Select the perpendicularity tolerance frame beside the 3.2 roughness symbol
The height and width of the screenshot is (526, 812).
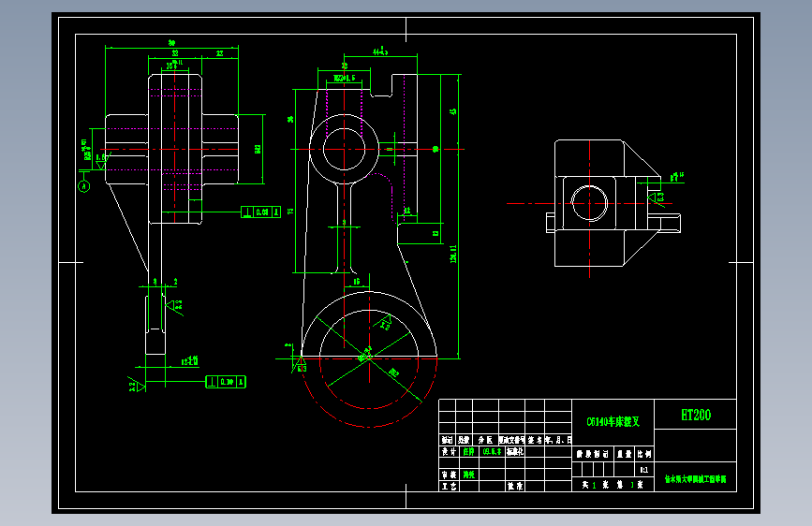(x=226, y=382)
